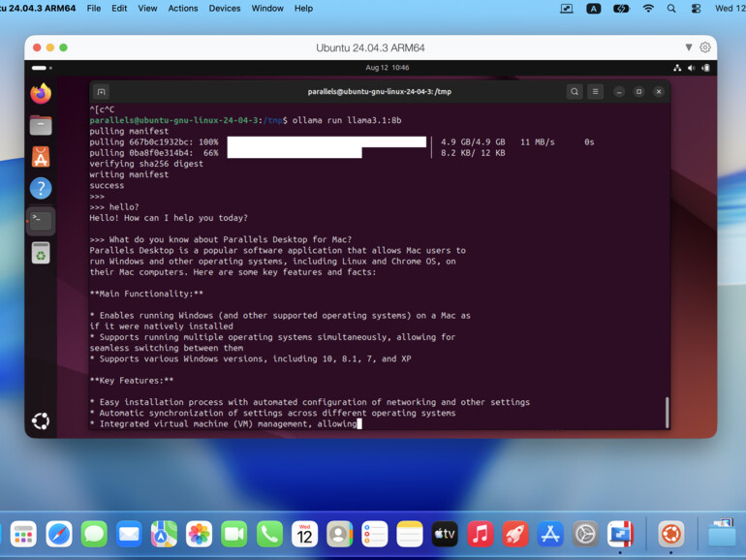Image resolution: width=746 pixels, height=560 pixels.
Task: Launch Ubuntu App Center from the dock
Action: pyautogui.click(x=41, y=157)
